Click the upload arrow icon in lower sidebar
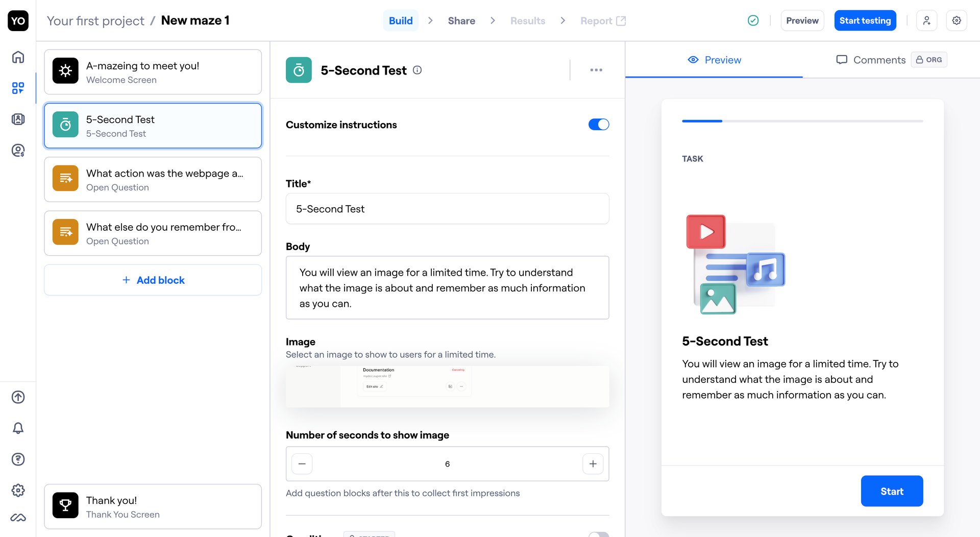Viewport: 980px width, 537px height. (x=18, y=397)
